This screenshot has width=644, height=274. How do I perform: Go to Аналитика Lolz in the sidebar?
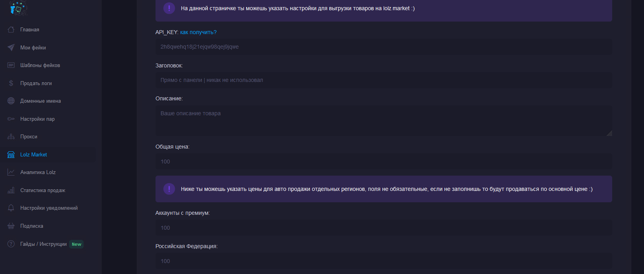tap(38, 172)
